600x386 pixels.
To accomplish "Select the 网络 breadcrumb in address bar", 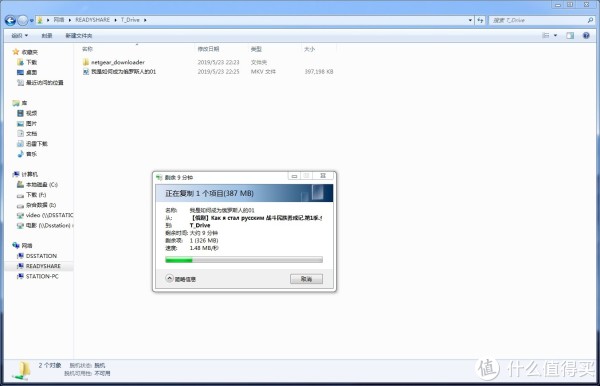I will coord(59,20).
